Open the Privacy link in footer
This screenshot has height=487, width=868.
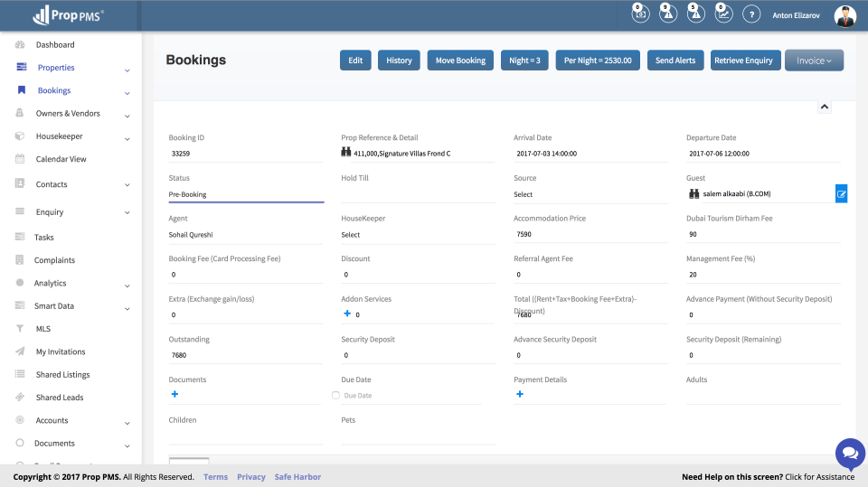251,477
